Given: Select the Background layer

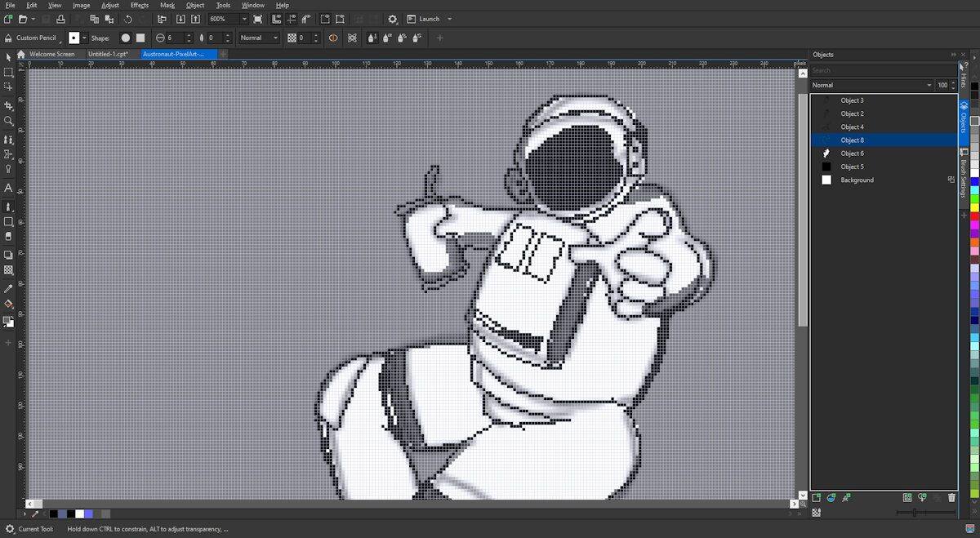Looking at the screenshot, I should 858,180.
